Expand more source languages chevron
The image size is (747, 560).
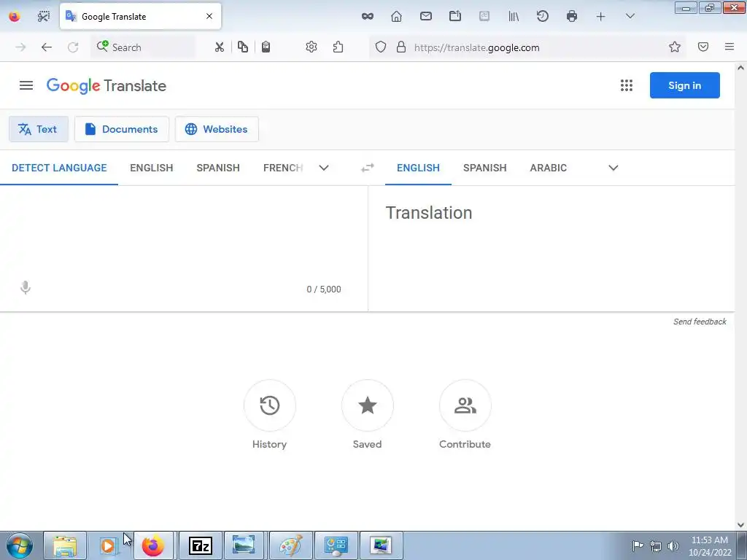[324, 168]
